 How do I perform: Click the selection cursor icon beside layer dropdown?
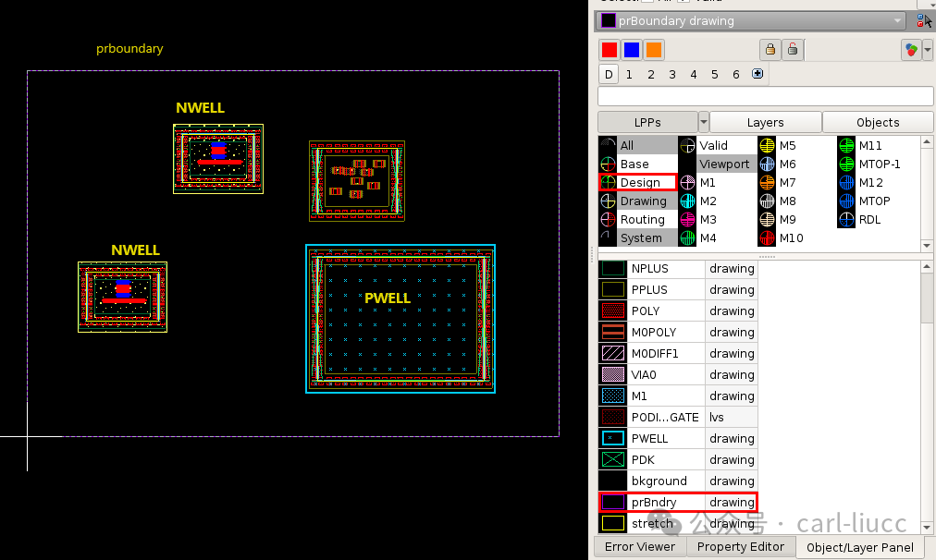tap(924, 21)
